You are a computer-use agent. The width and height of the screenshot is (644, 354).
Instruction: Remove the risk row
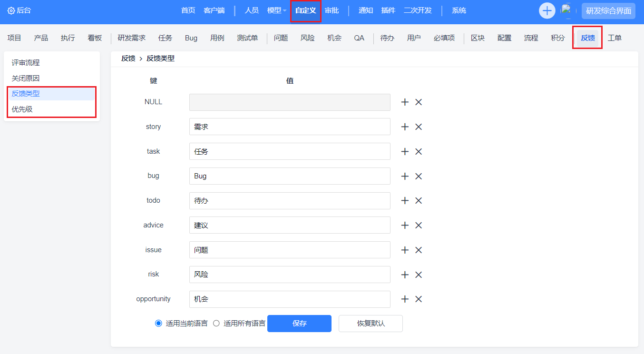click(419, 275)
